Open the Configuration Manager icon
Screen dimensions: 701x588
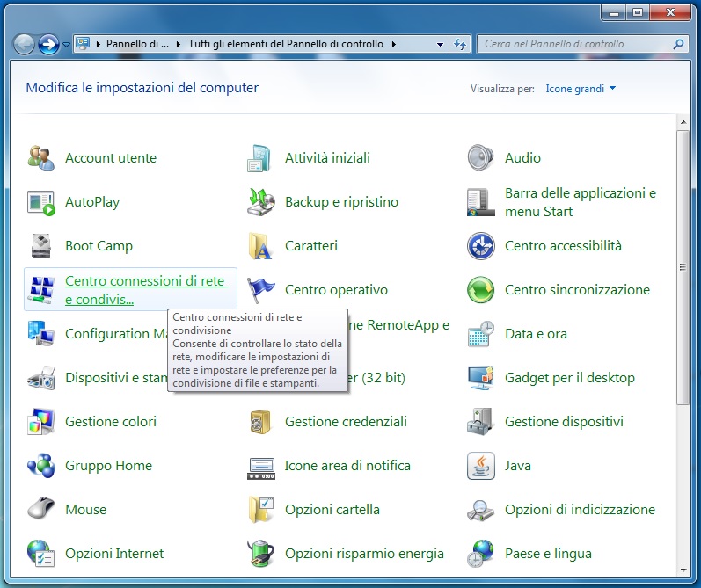pos(41,334)
